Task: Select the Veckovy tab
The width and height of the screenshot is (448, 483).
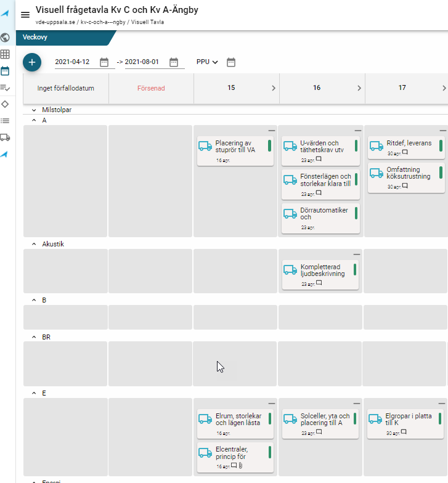Action: point(35,37)
